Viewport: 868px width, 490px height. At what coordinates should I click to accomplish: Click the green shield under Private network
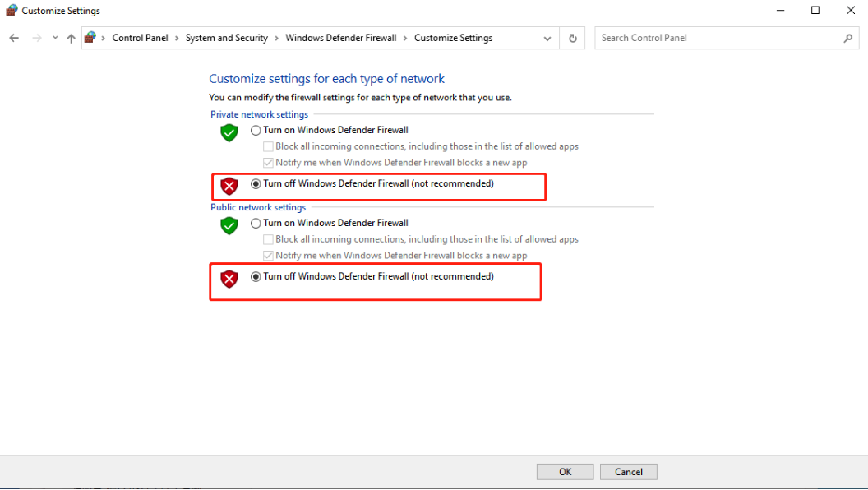point(229,132)
